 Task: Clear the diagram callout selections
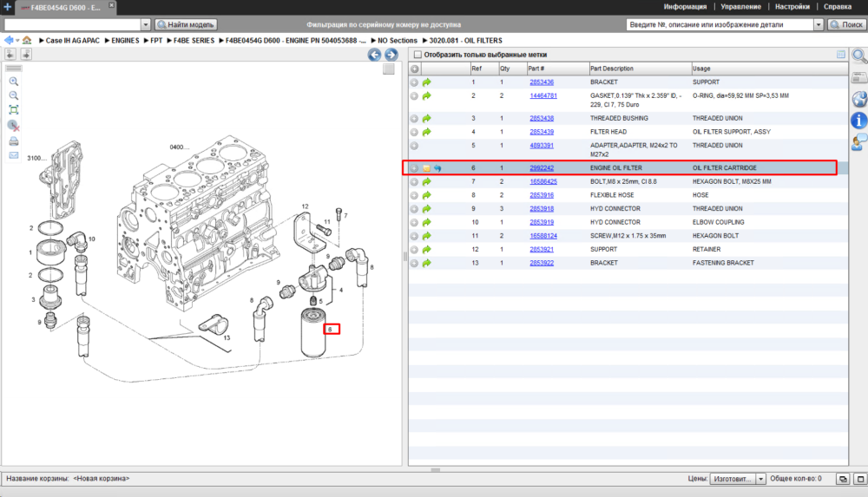pyautogui.click(x=14, y=126)
